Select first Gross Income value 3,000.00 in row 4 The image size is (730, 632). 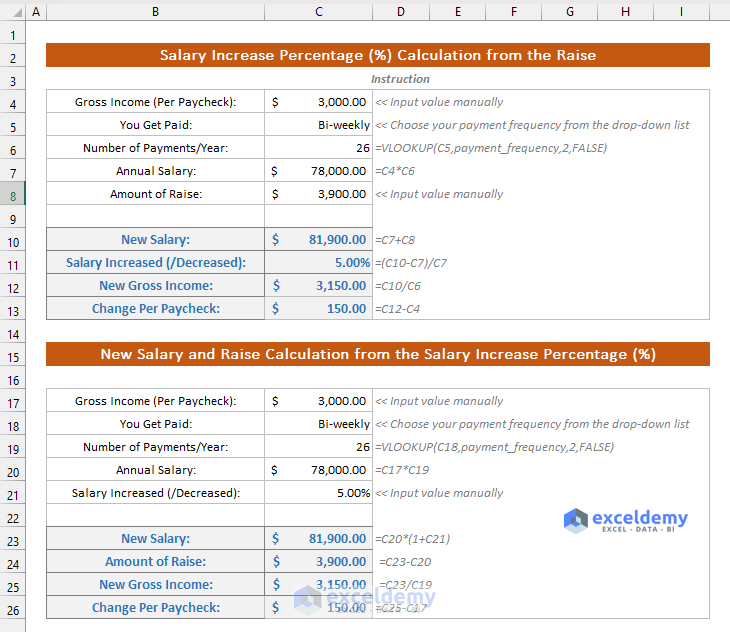pos(318,102)
